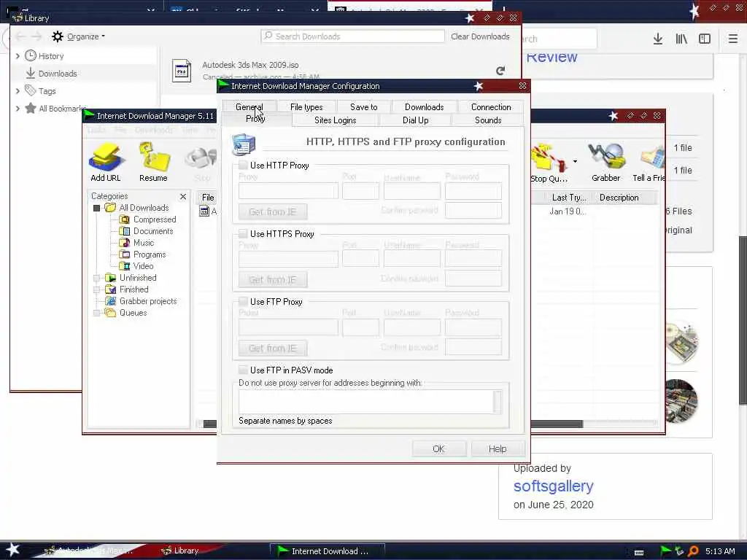Click the IDM horizontal scrollbar at bottom right

point(557,424)
